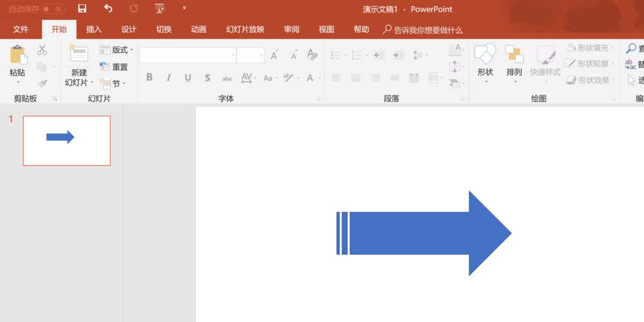
Task: Undo the last action
Action: [108, 8]
